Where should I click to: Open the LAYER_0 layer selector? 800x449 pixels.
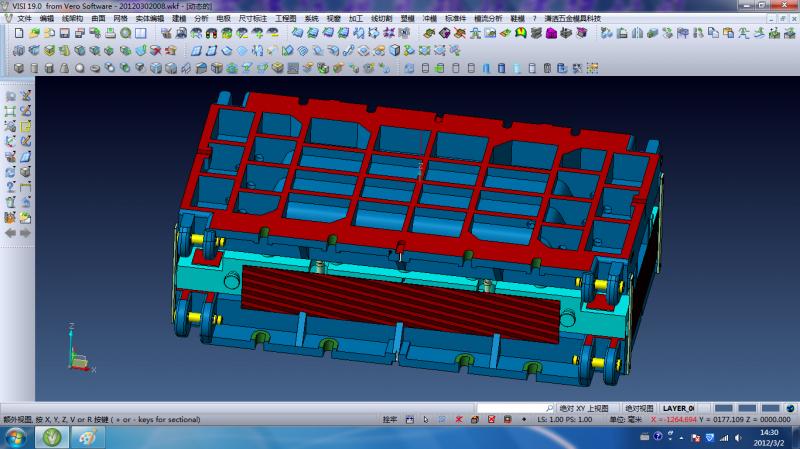point(679,408)
